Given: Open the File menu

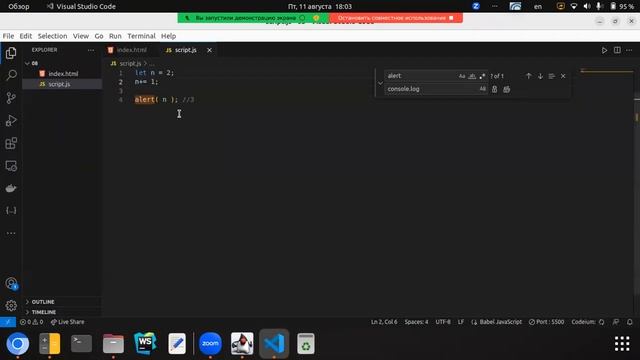Looking at the screenshot, I should (x=8, y=36).
